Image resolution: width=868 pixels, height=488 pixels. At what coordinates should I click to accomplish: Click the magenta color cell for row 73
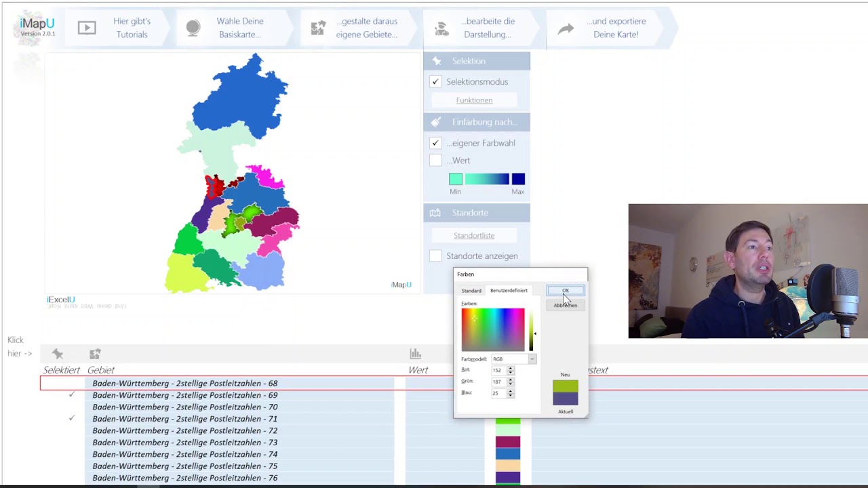tap(508, 442)
